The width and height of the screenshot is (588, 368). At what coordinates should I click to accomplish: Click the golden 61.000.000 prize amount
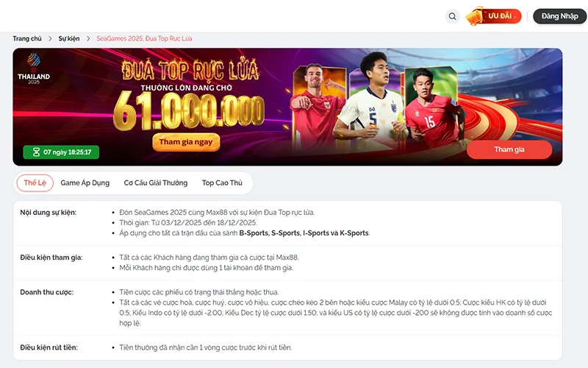click(x=189, y=112)
